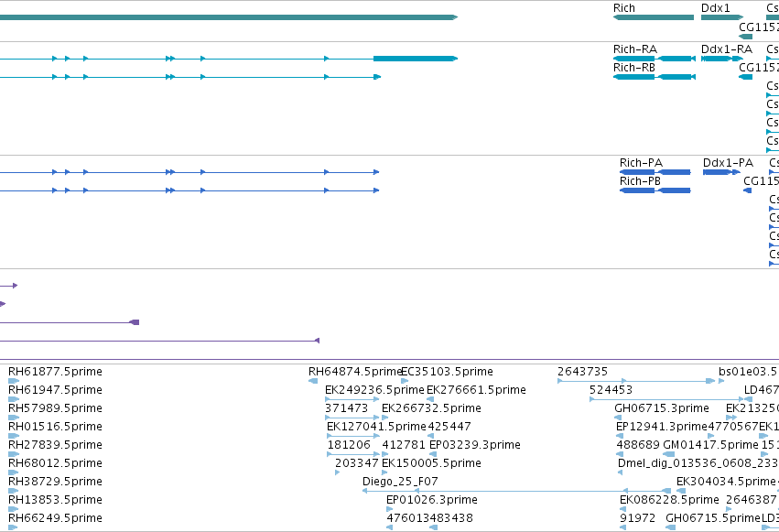
Task: Click the 2643735 alignment line glyph
Action: (x=636, y=381)
